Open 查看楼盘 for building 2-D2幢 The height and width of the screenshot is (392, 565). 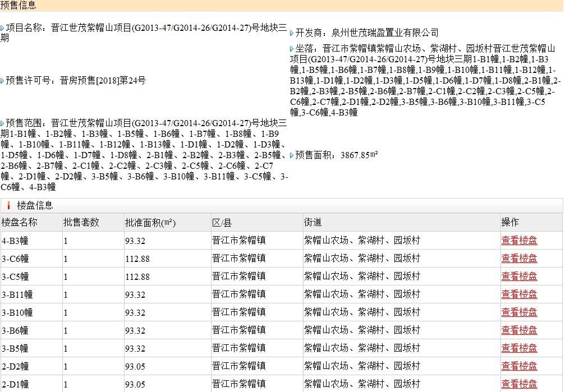[x=519, y=366]
